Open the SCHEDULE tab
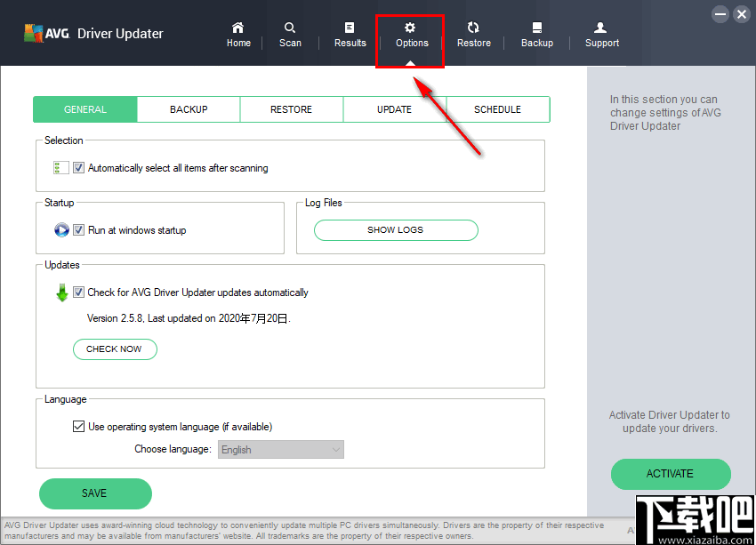 point(497,109)
